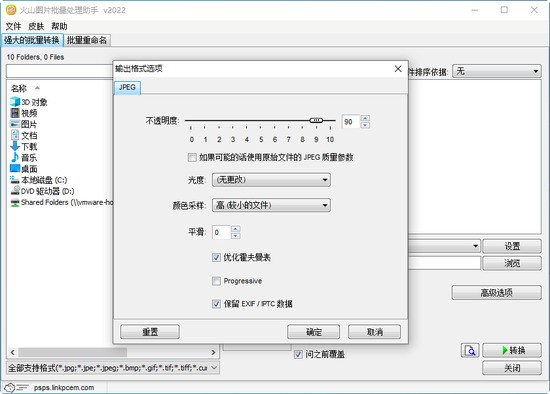Click the 下载 arrow icon
Screen dimensions: 550x394
pyautogui.click(x=15, y=146)
